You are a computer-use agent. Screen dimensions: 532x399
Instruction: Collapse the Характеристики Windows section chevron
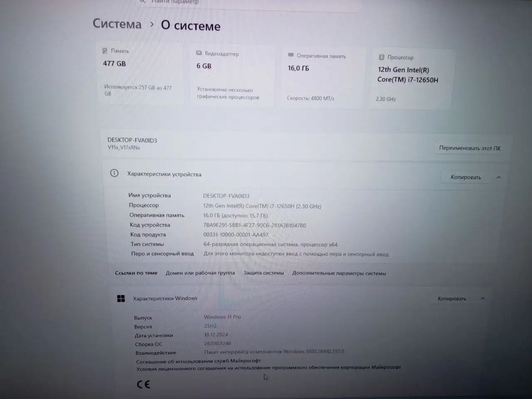(483, 298)
